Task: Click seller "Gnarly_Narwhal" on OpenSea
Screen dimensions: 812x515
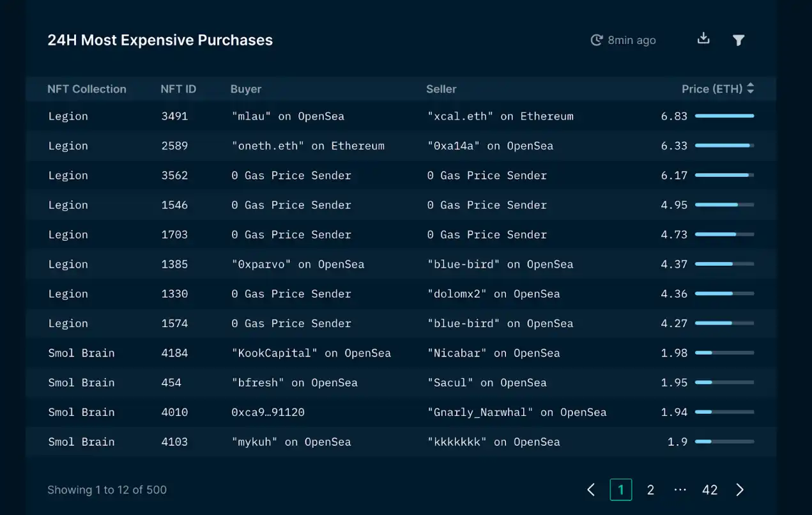Action: (517, 412)
